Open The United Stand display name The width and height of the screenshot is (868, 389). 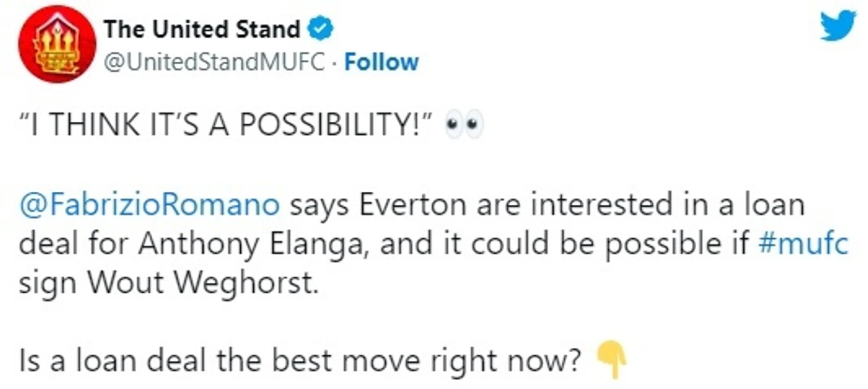tap(202, 29)
